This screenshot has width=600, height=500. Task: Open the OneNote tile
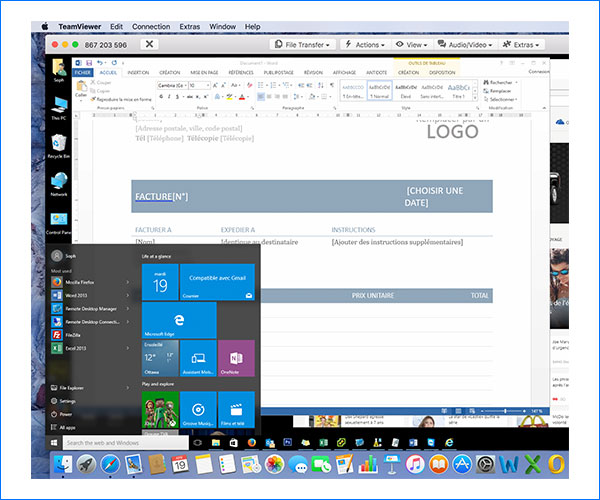click(x=236, y=358)
